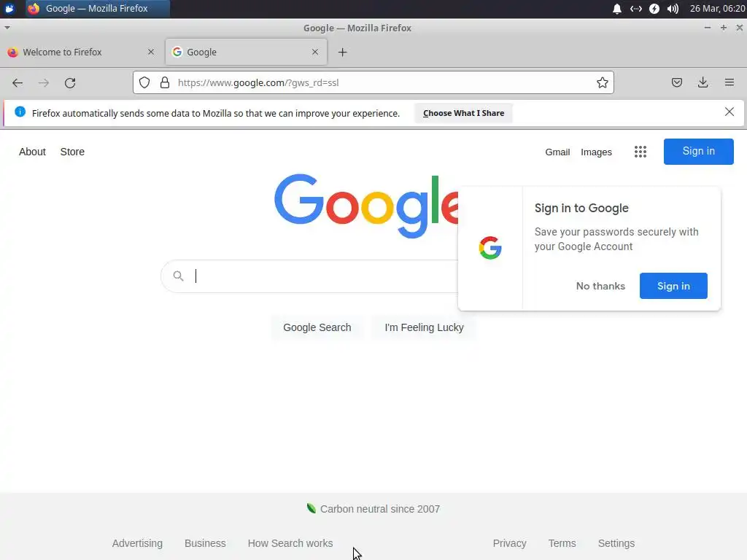Open the Gmail link
Screen dimensions: 747x560
click(x=557, y=152)
